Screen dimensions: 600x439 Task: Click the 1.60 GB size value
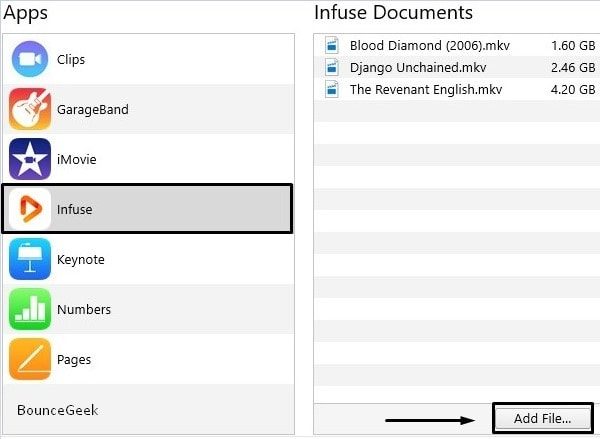[573, 46]
